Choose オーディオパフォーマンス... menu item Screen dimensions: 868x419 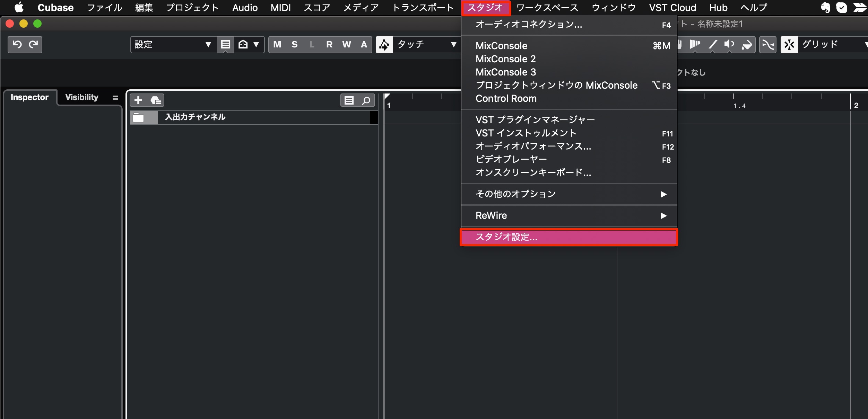click(569, 146)
